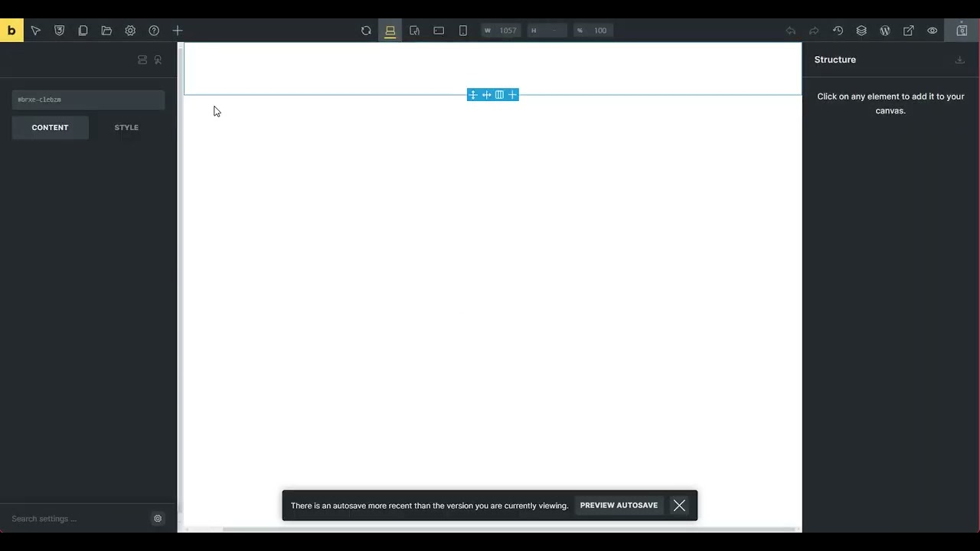Click the redo arrow icon
Screen dimensions: 980x551
point(814,31)
